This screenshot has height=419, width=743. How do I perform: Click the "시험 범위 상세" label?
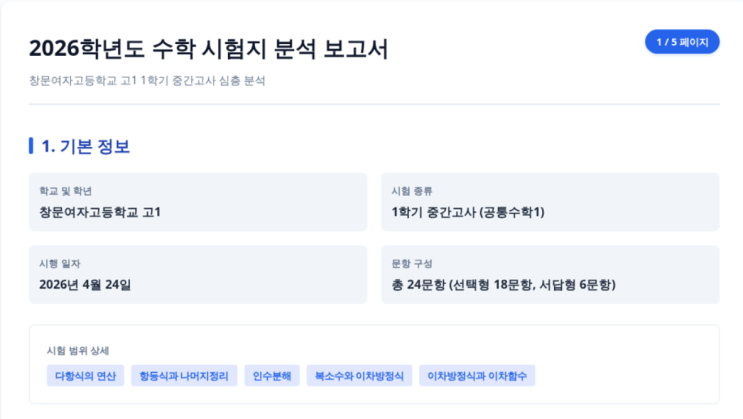coord(78,350)
